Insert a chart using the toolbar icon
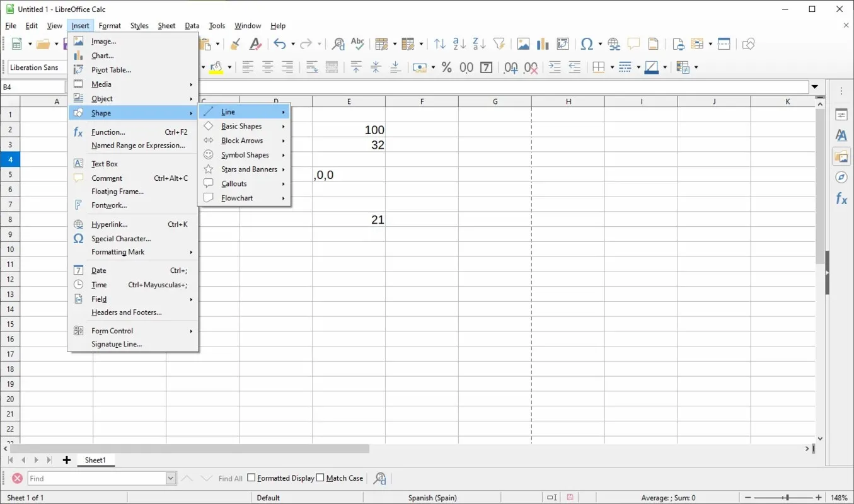The image size is (854, 504). coord(543,44)
